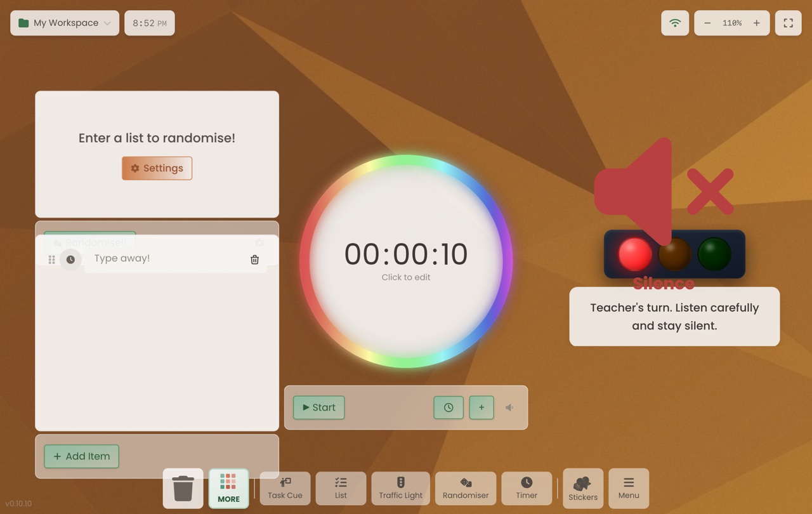Click the list item drag handle
The image size is (812, 514).
pos(52,260)
